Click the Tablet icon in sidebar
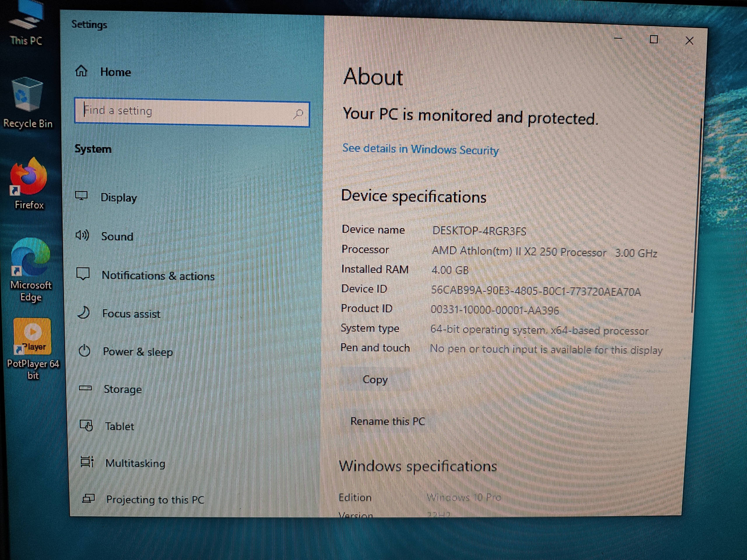Image resolution: width=747 pixels, height=560 pixels. [x=86, y=425]
